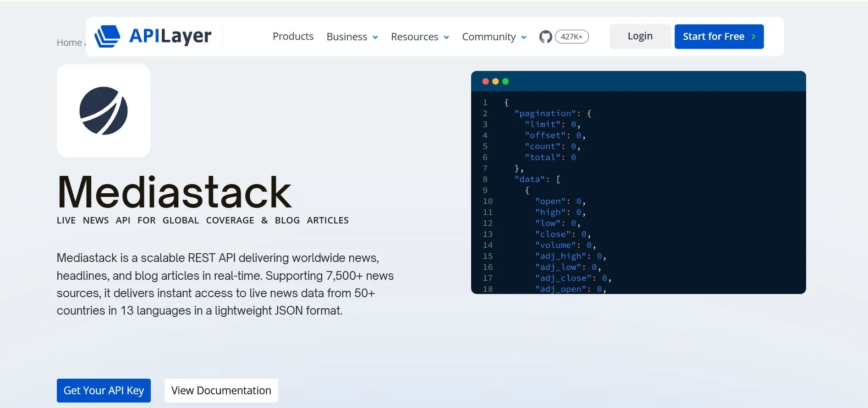Click the "high" line in the code
The width and height of the screenshot is (868, 408).
tap(560, 212)
